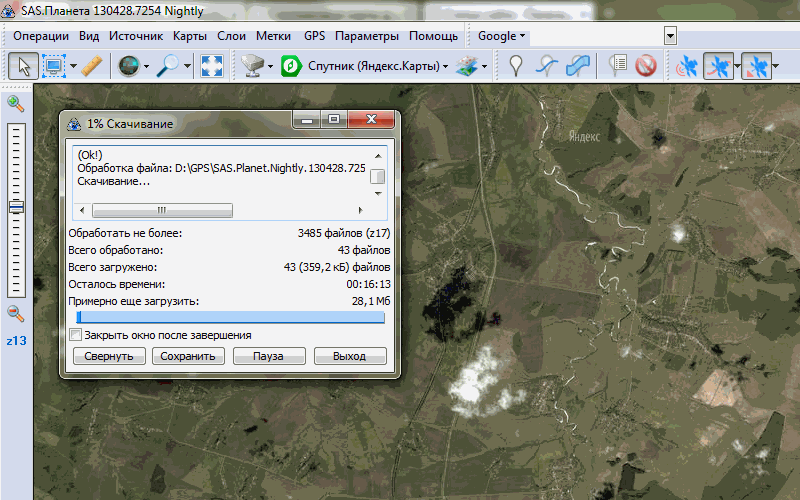
Task: Click the Свернуть button
Action: 108,356
